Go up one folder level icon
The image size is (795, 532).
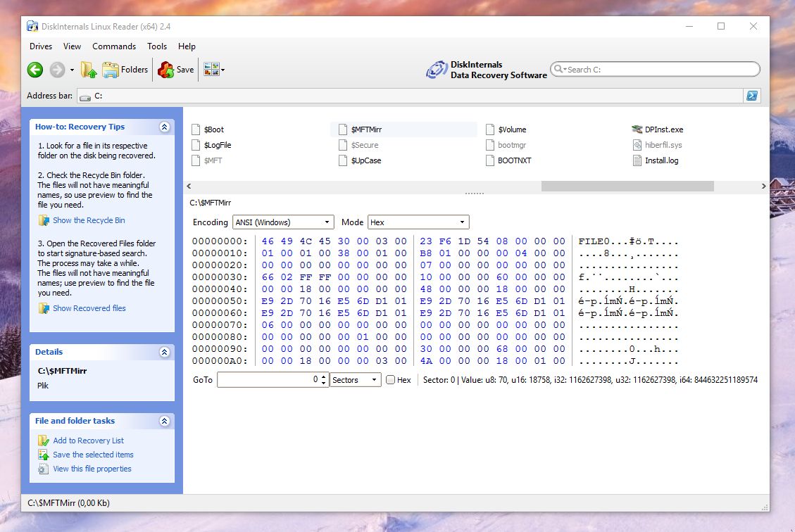(89, 70)
